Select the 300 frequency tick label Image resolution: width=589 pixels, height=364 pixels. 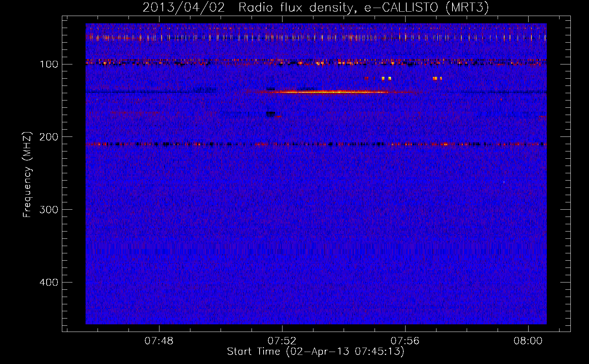tap(49, 210)
